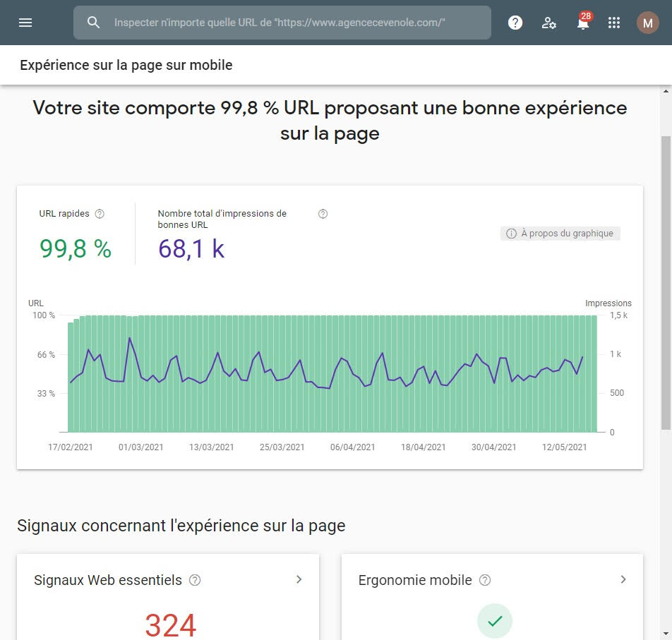Screen dimensions: 672x640
Task: Click the 30/04/2021 axis date label
Action: (x=493, y=447)
